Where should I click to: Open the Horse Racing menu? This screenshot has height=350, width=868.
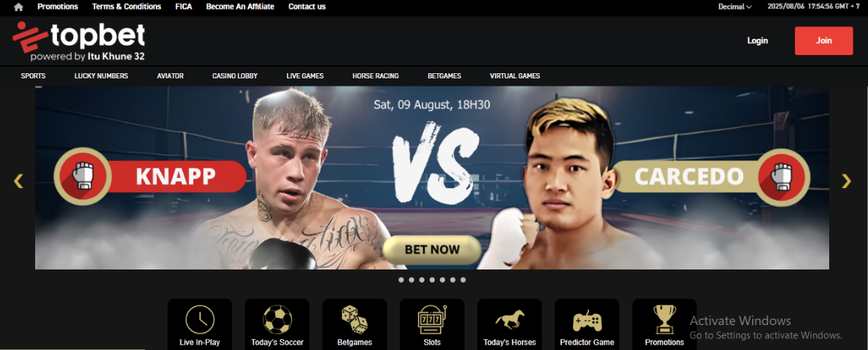[x=375, y=76]
